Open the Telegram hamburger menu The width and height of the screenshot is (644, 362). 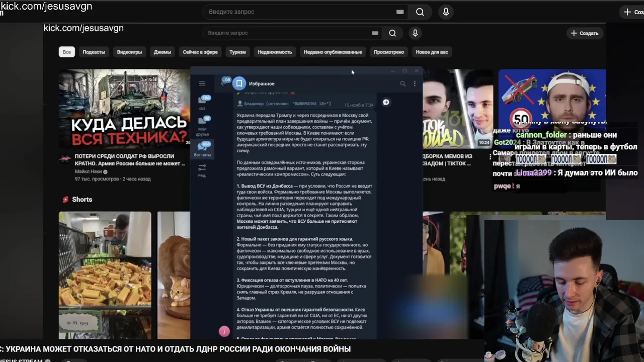(x=202, y=83)
